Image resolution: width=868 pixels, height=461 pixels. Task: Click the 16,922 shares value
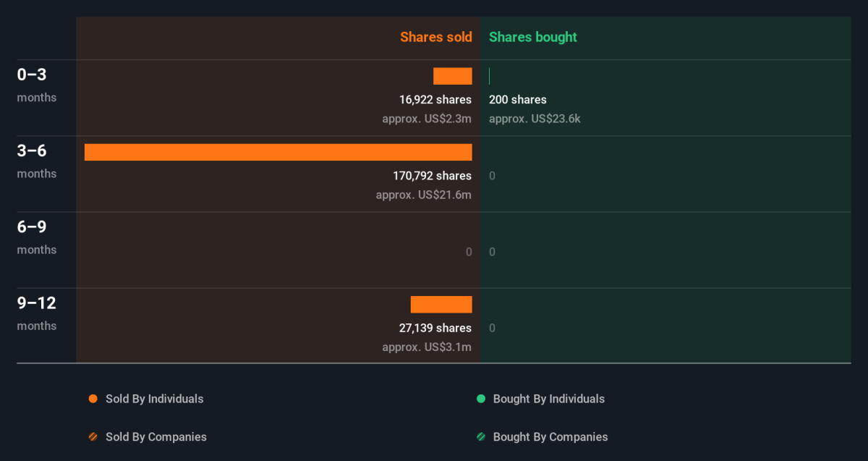435,100
